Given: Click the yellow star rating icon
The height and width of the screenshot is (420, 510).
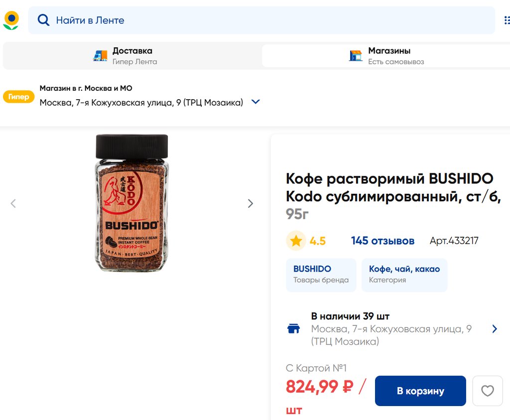Looking at the screenshot, I should point(296,241).
